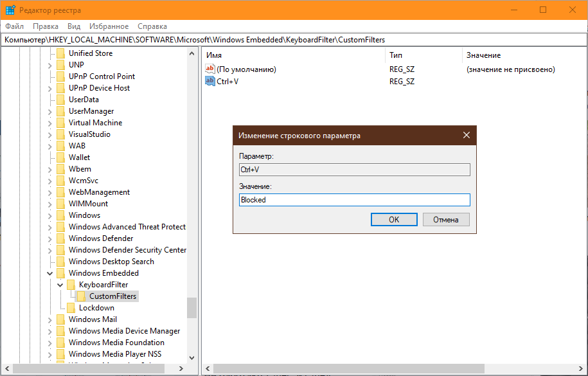Sort values by the Тип column header
588x376 pixels.
(x=423, y=55)
